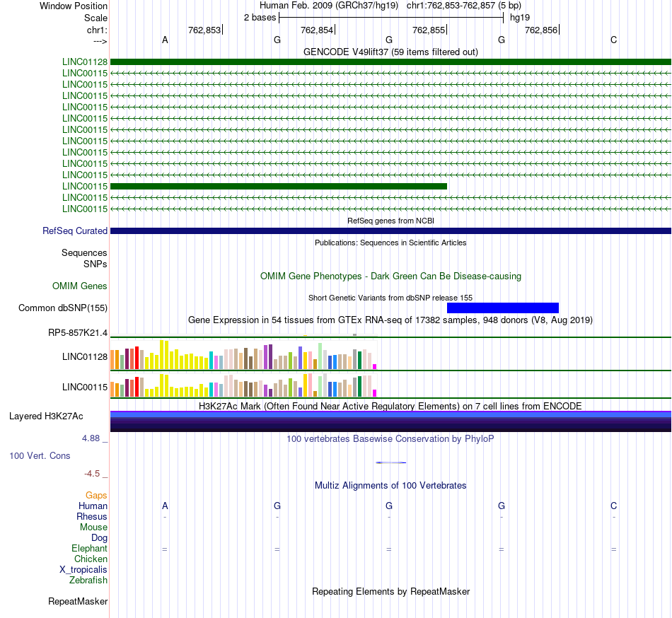The height and width of the screenshot is (618, 672).
Task: Click the 'Human Feb. 2009 (GRCh37/hg19)' position header
Action: [329, 6]
